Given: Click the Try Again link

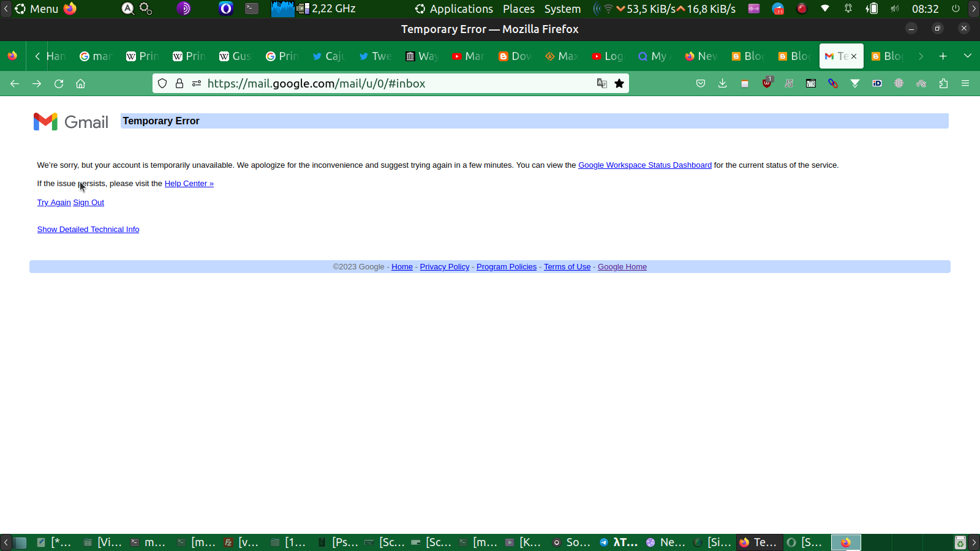Looking at the screenshot, I should coord(54,203).
